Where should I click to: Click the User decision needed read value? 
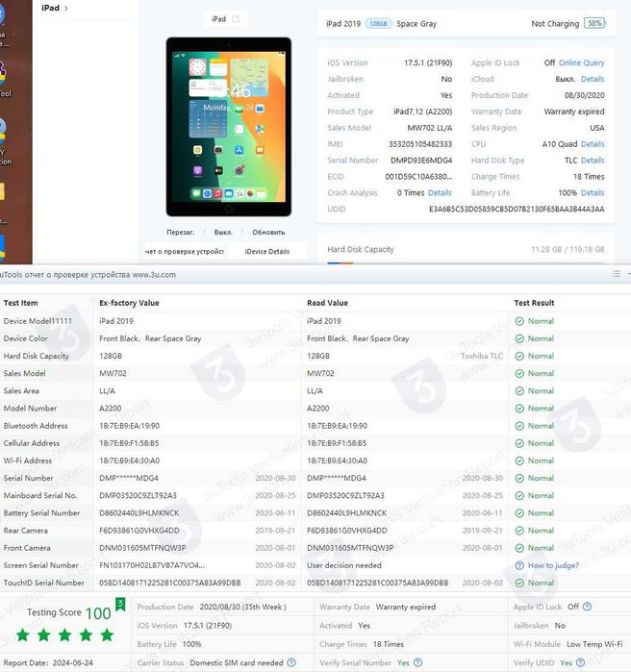[x=343, y=565]
